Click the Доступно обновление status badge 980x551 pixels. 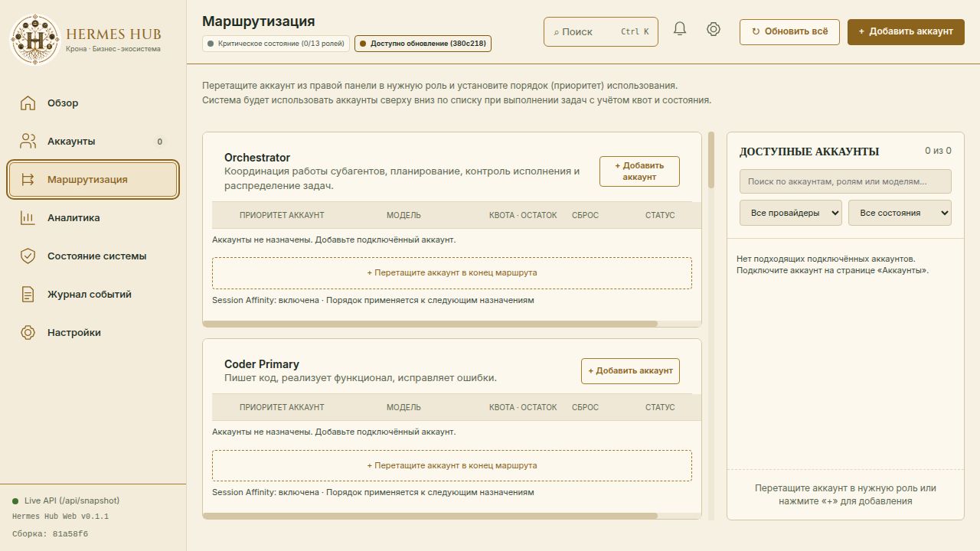click(x=423, y=44)
